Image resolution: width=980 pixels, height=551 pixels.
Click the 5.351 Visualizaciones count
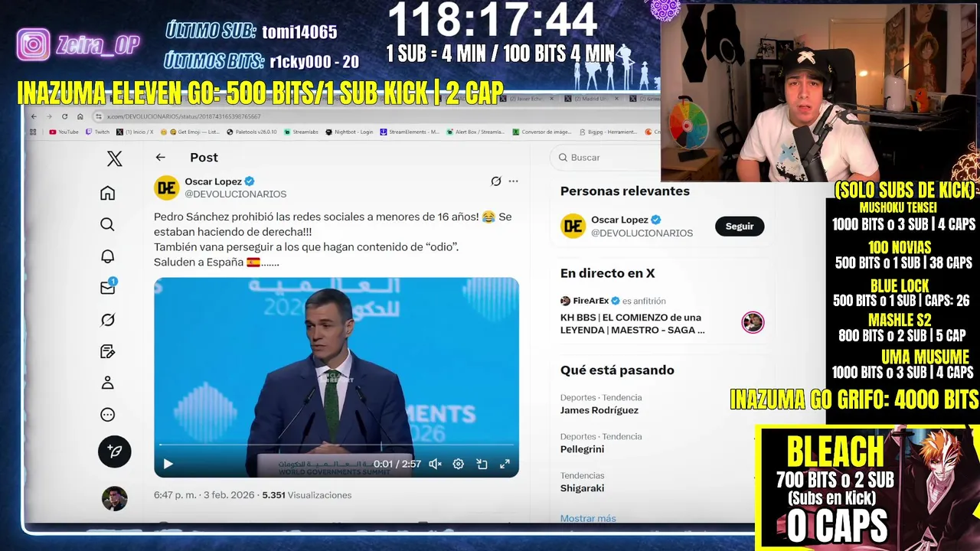coord(307,495)
